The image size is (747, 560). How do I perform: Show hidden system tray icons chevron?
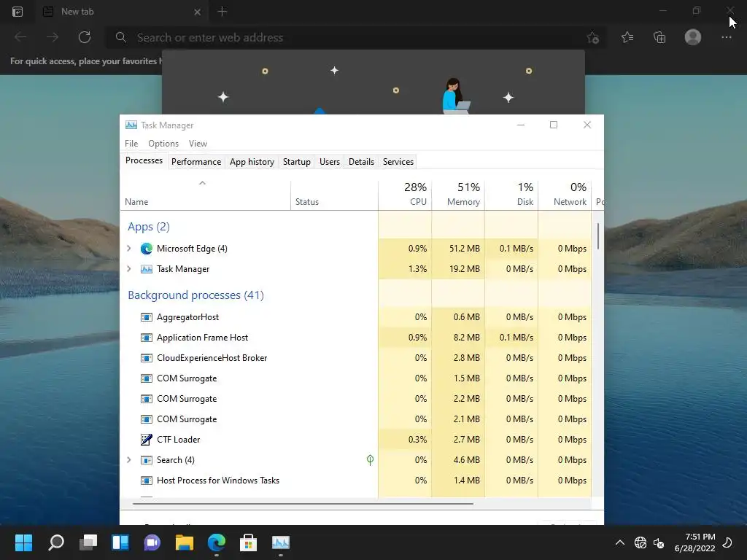pyautogui.click(x=620, y=542)
